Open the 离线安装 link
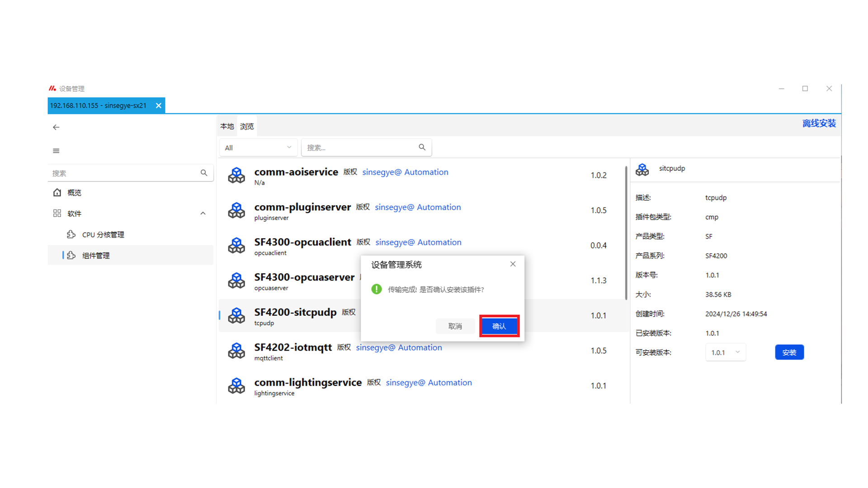The height and width of the screenshot is (488, 868). (x=819, y=123)
